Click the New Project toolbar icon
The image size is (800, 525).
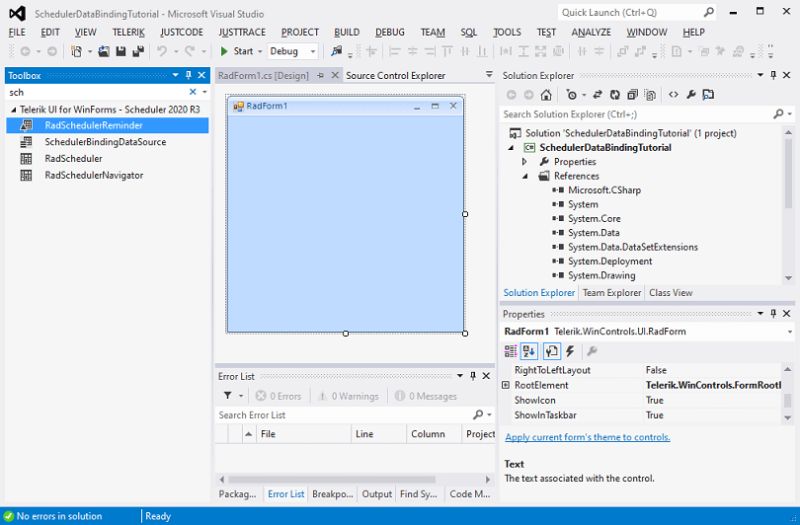tap(77, 51)
